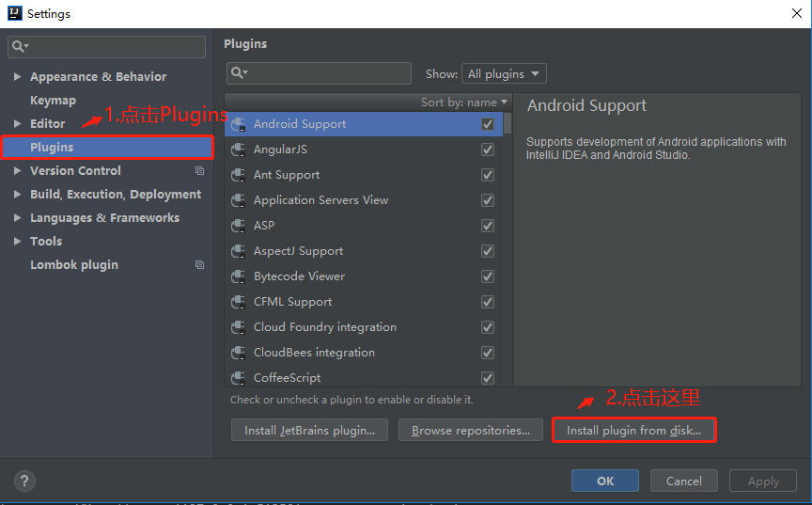Click the Android Support plugin icon
Screen dimensions: 812x505
[238, 124]
